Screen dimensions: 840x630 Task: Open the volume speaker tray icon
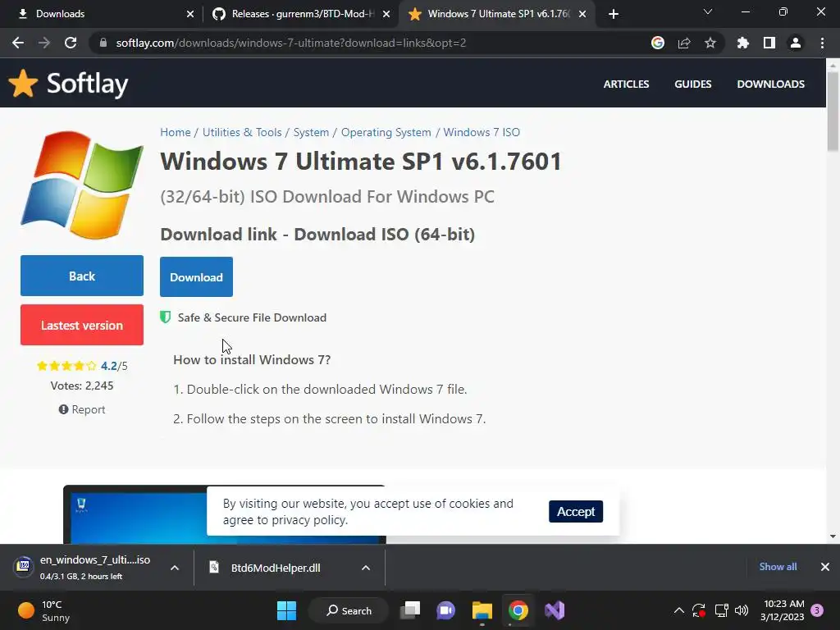click(x=742, y=610)
